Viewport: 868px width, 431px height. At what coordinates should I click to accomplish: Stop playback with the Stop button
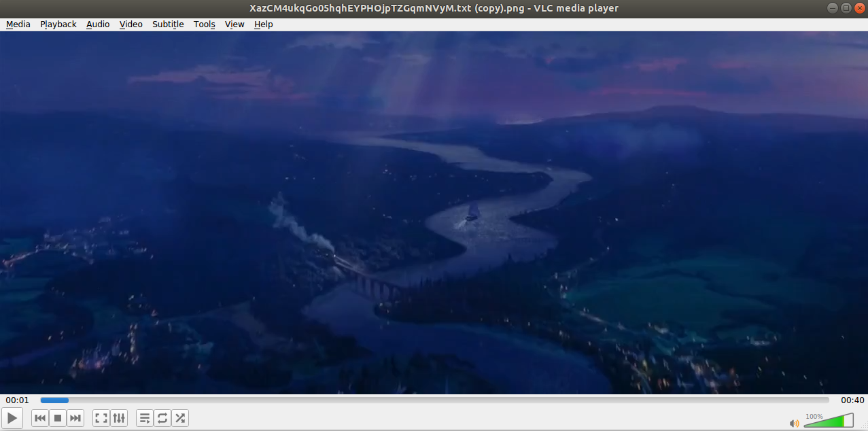(x=58, y=418)
